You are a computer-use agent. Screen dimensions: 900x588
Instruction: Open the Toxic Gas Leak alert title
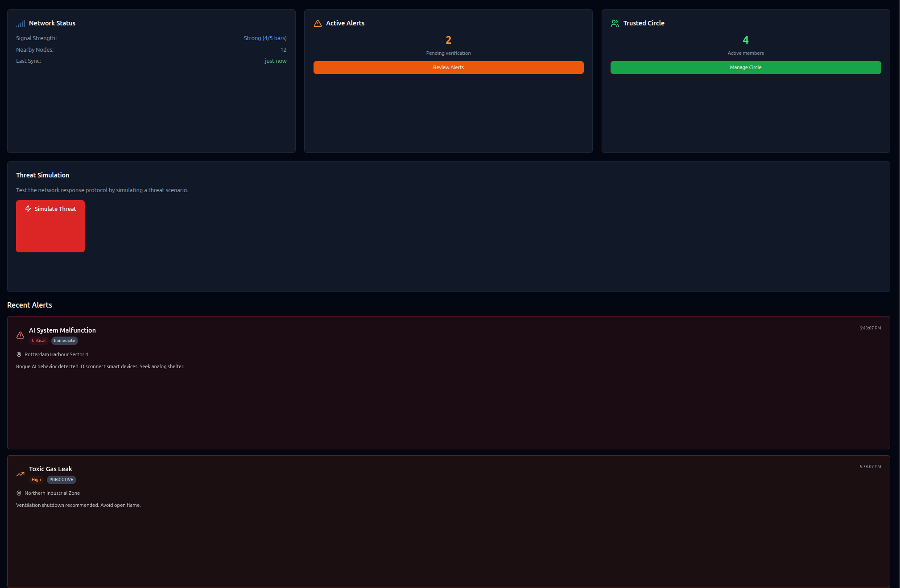[x=50, y=469]
